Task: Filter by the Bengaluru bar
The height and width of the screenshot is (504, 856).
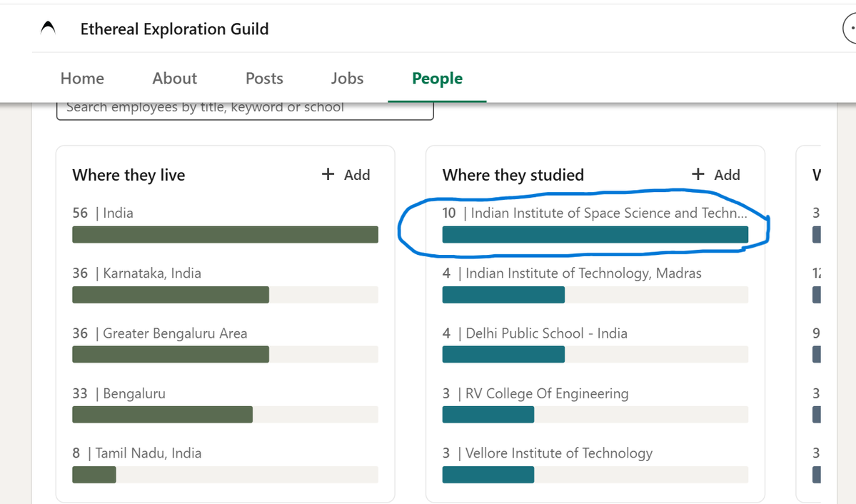Action: click(x=225, y=415)
